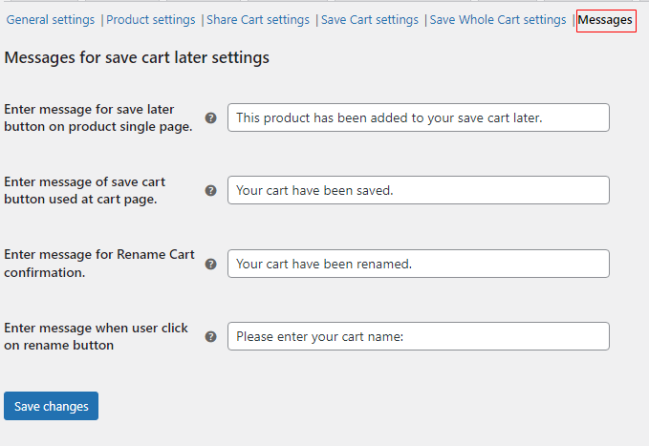
Task: Click the 'Your cart have been saved' field
Action: (x=418, y=190)
